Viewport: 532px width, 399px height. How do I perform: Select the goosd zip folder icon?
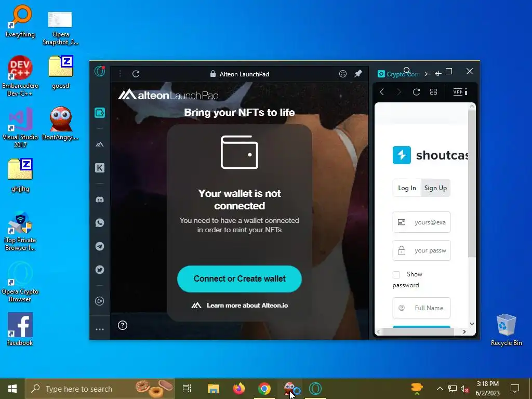pos(60,73)
